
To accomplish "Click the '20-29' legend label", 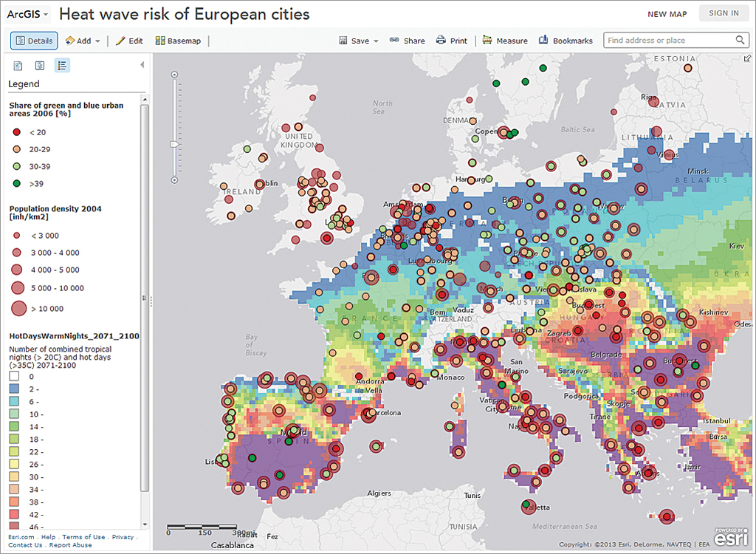I will (x=40, y=150).
